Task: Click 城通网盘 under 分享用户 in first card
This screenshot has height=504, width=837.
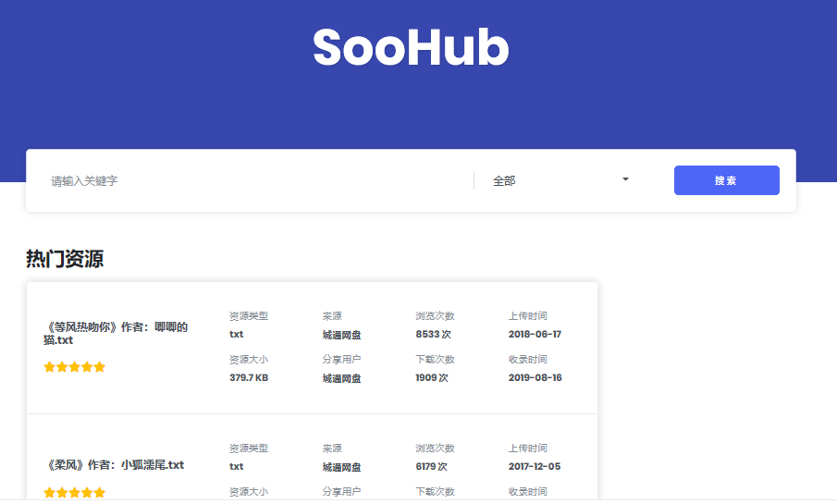Action: click(x=341, y=378)
